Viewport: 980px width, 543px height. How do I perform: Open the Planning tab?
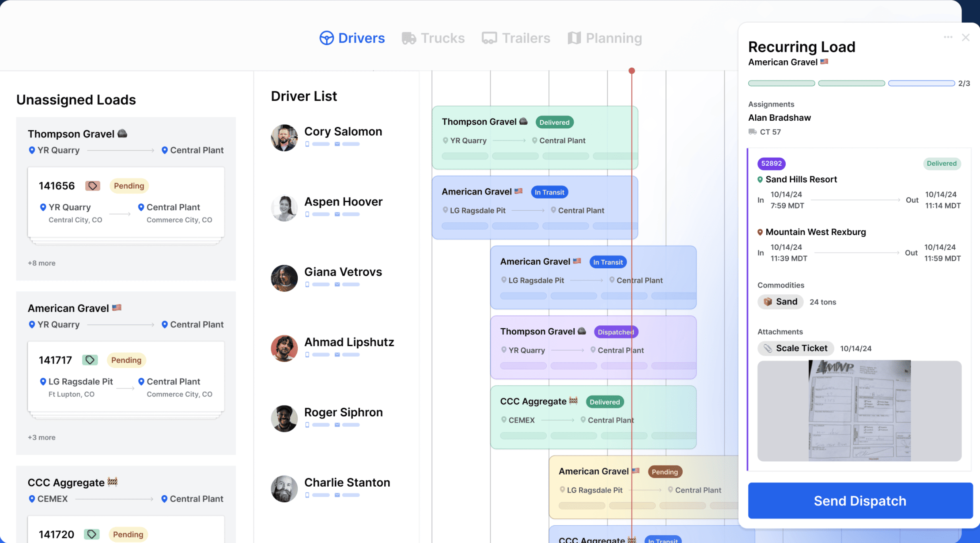(x=605, y=38)
